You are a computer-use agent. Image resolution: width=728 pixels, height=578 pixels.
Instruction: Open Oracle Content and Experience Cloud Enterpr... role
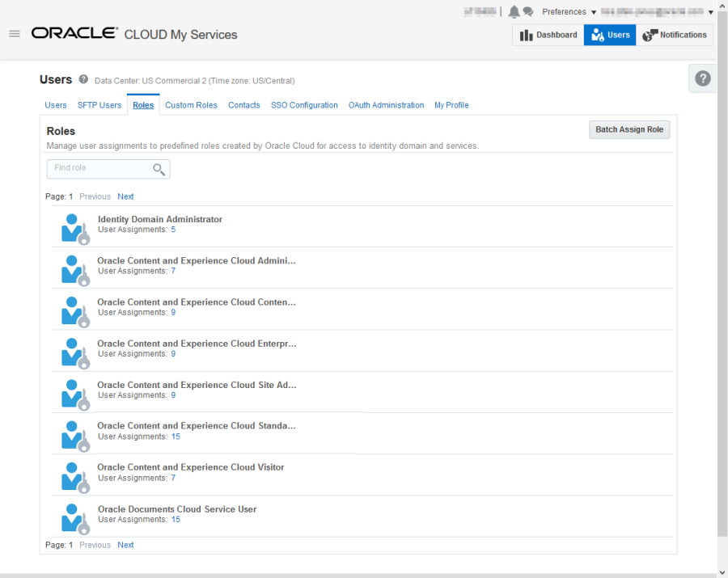coord(197,344)
